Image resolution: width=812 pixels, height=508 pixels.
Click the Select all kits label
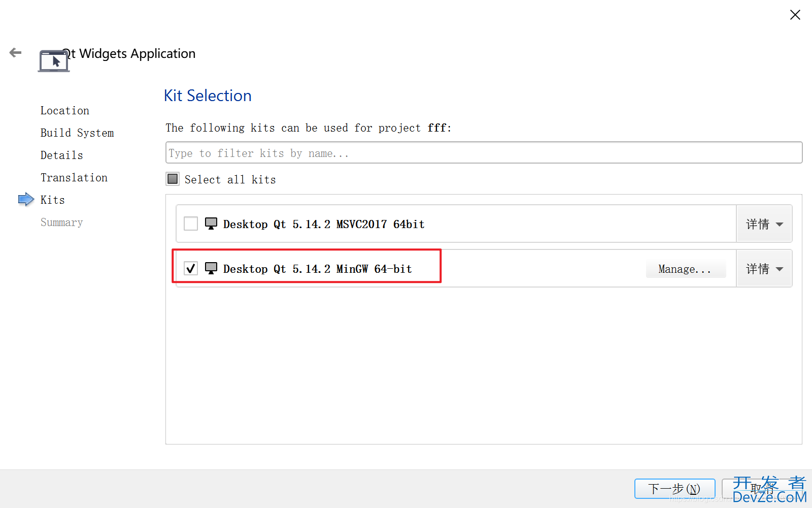(x=230, y=179)
